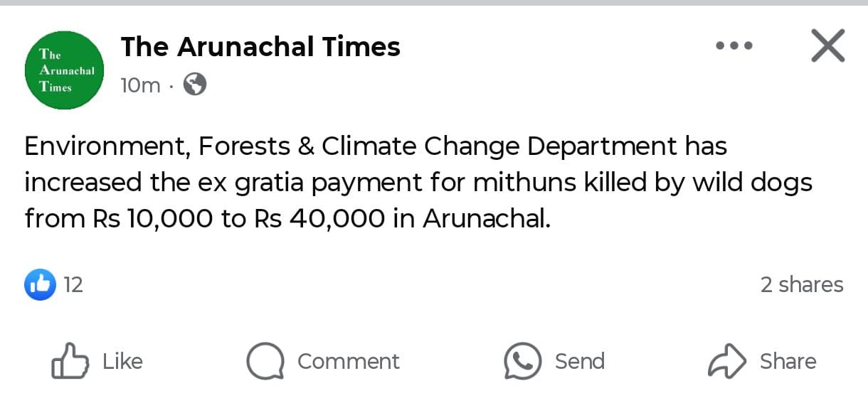Tap the WhatsApp Send icon
Viewport: 868px width, 398px height.
(x=522, y=361)
